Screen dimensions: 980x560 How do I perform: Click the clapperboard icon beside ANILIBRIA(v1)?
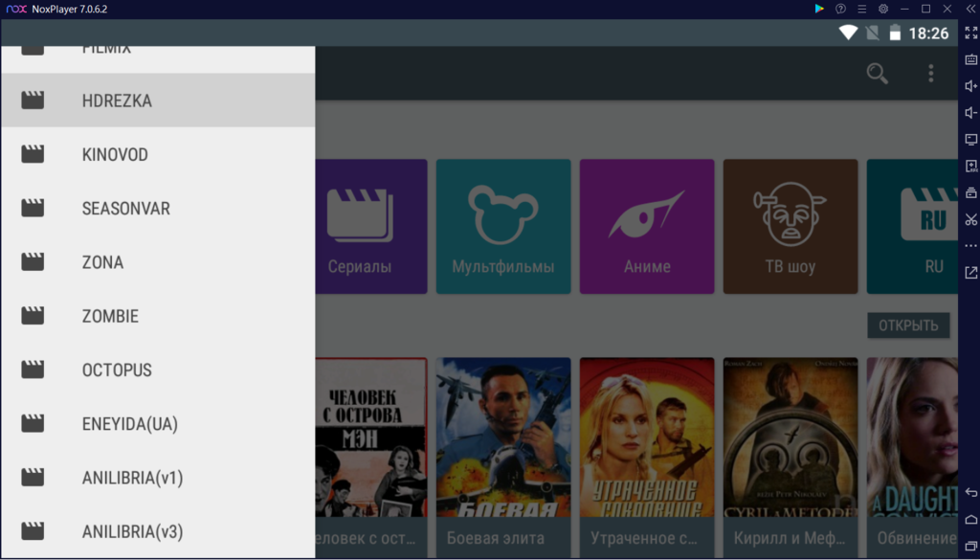pyautogui.click(x=33, y=477)
